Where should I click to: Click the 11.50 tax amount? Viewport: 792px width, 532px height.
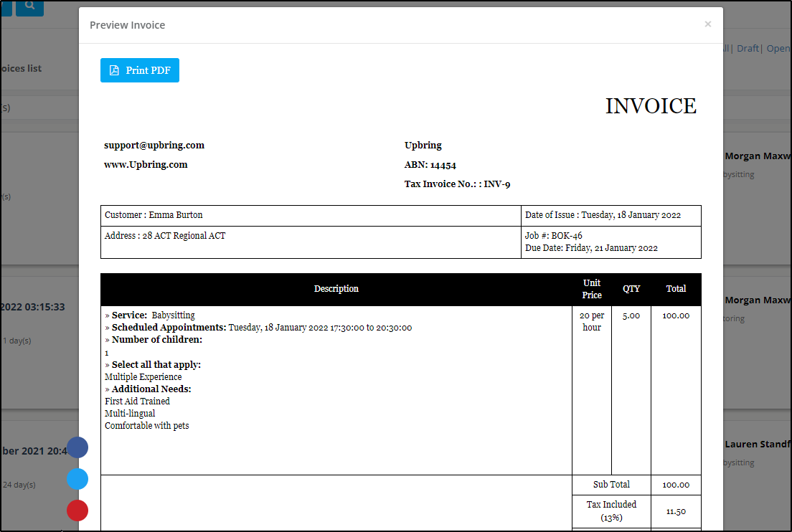(676, 512)
